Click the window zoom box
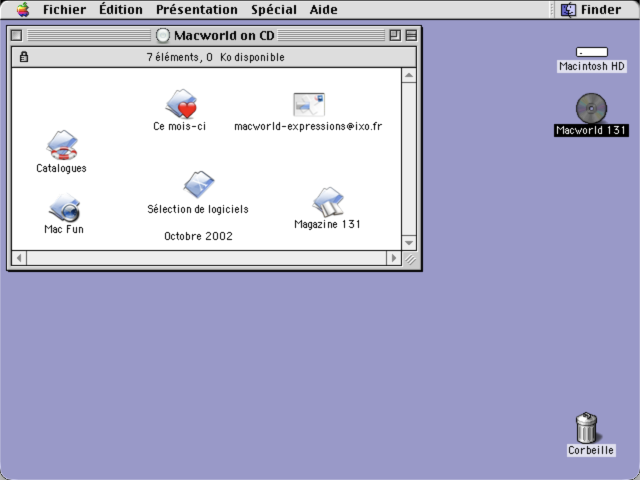Screen dimensions: 640x480 395,36
